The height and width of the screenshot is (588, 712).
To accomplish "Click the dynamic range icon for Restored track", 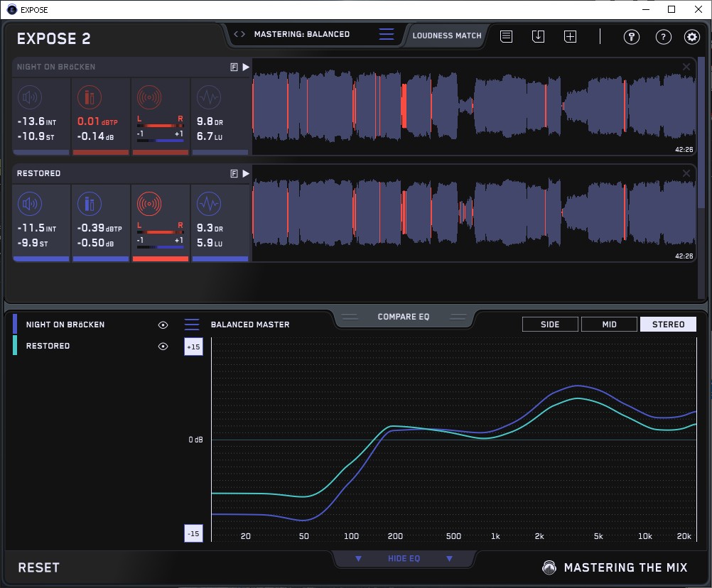I will pyautogui.click(x=209, y=204).
